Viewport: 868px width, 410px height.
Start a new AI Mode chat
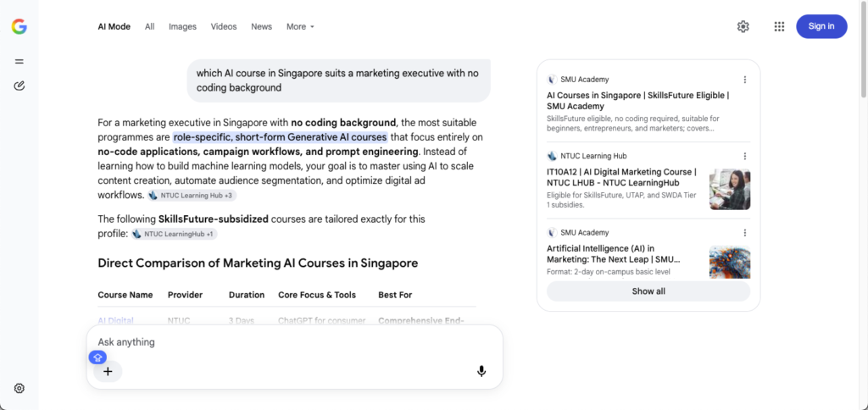click(19, 86)
